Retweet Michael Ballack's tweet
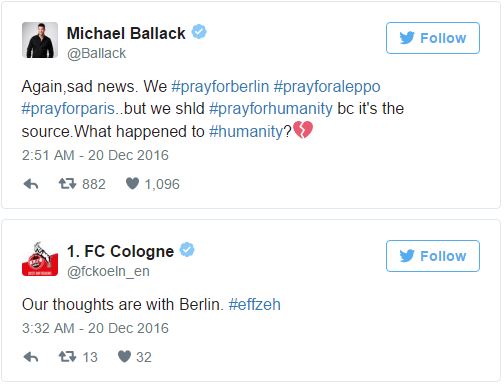The height and width of the screenshot is (385, 504). [x=67, y=184]
